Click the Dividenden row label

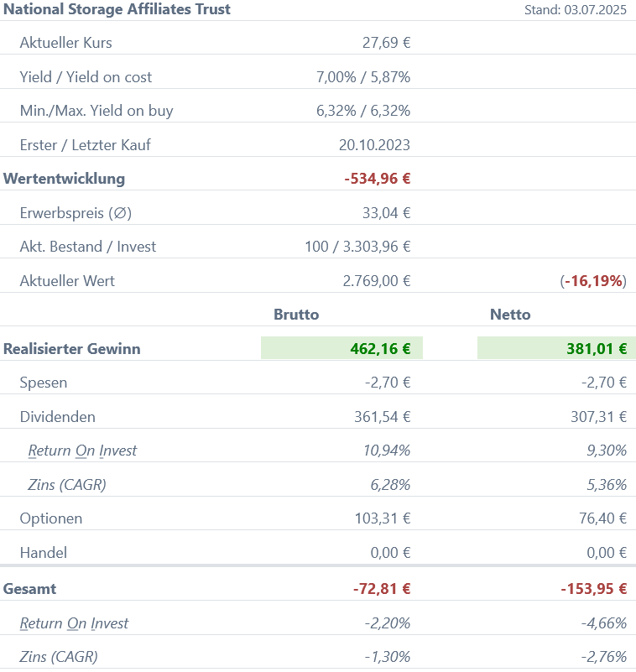click(57, 417)
